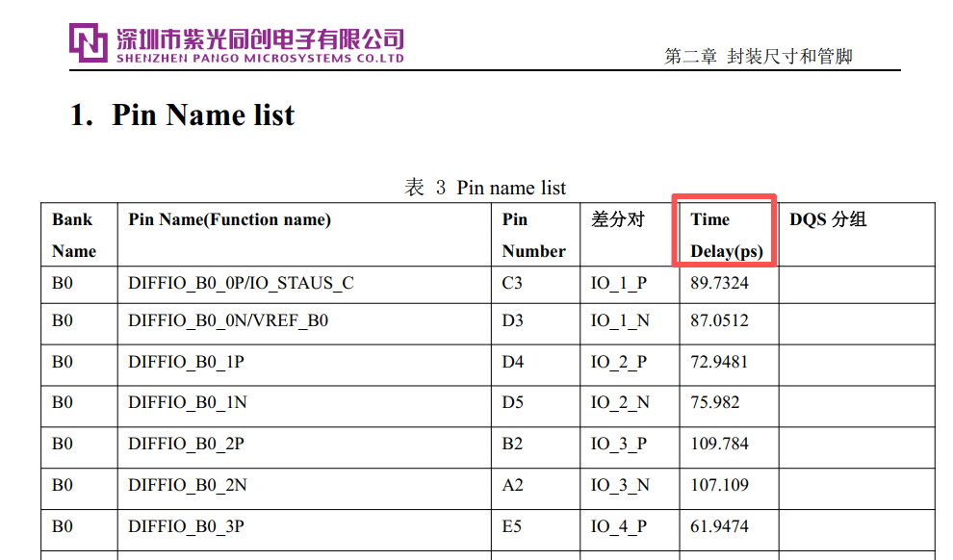The width and height of the screenshot is (953, 560).
Task: Click the chapter header text 第二章 封装尺寸和管脚
Action: point(759,57)
